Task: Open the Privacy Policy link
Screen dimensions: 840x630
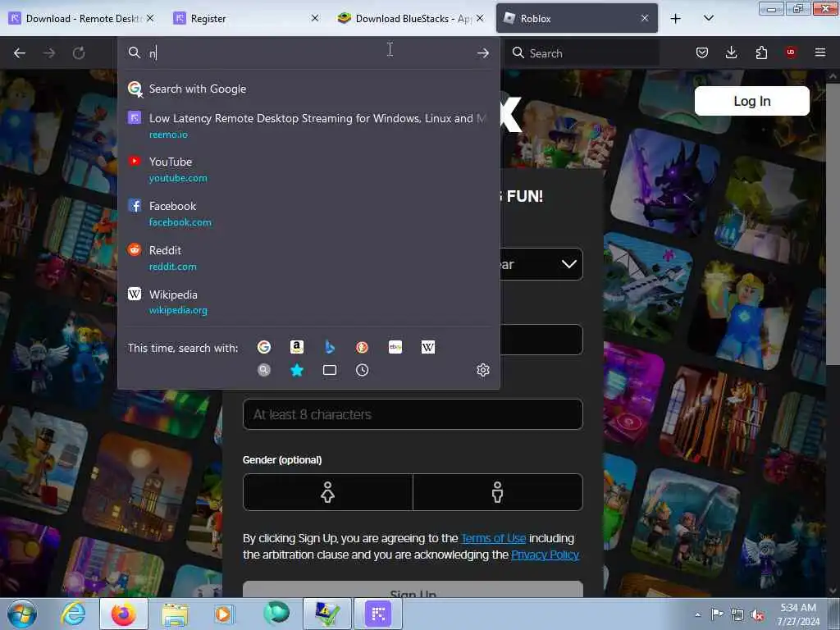Action: [x=545, y=555]
